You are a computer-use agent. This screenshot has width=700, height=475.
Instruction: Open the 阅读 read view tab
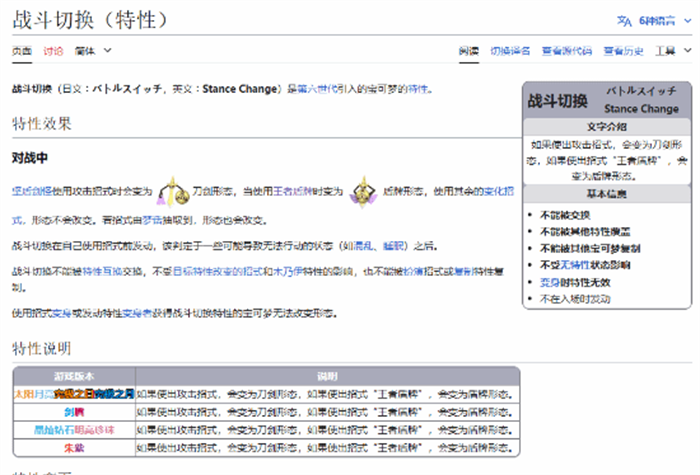(x=468, y=51)
